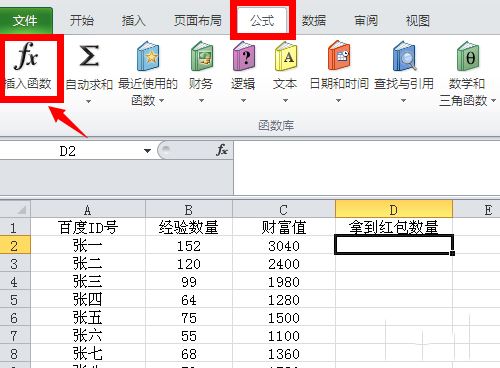Click the Select All corner triangle

point(21,210)
